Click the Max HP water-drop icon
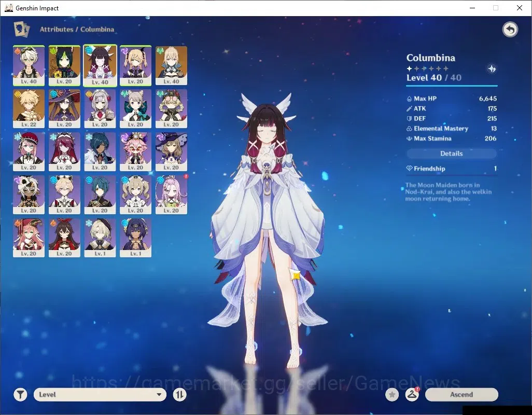 click(409, 99)
